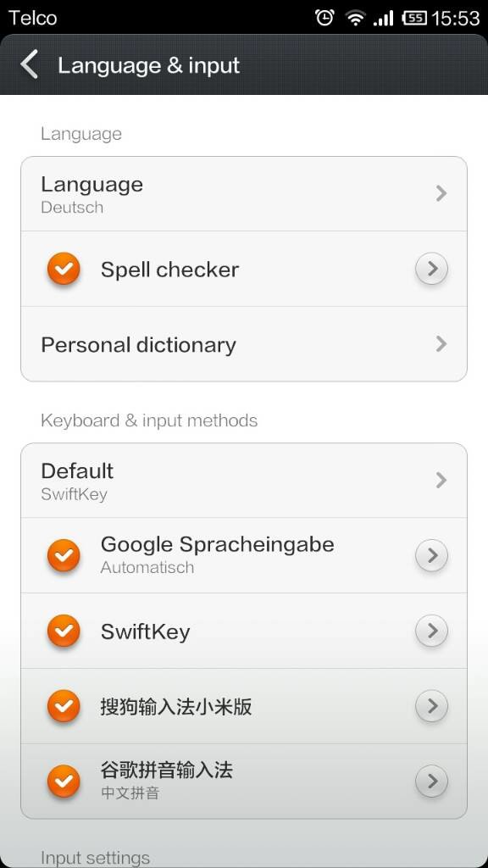Tap the battery indicator icon
This screenshot has width=488, height=868.
click(x=414, y=19)
